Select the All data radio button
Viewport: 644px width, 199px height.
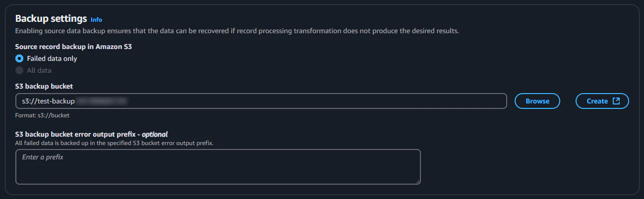coord(19,70)
